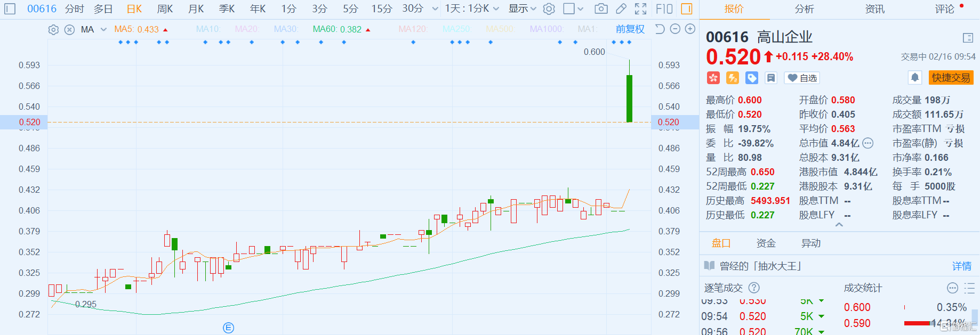This screenshot has width=980, height=335.
Task: Open the 详情 details link
Action: tap(961, 266)
